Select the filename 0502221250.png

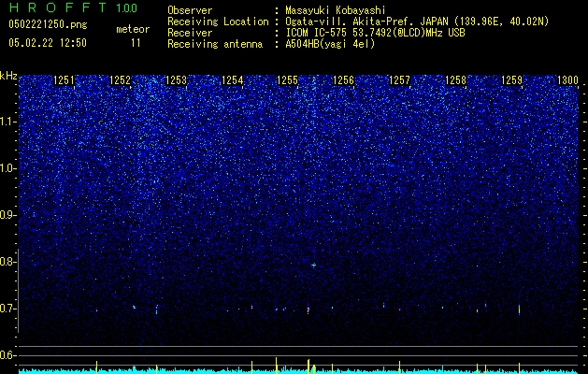click(x=48, y=24)
